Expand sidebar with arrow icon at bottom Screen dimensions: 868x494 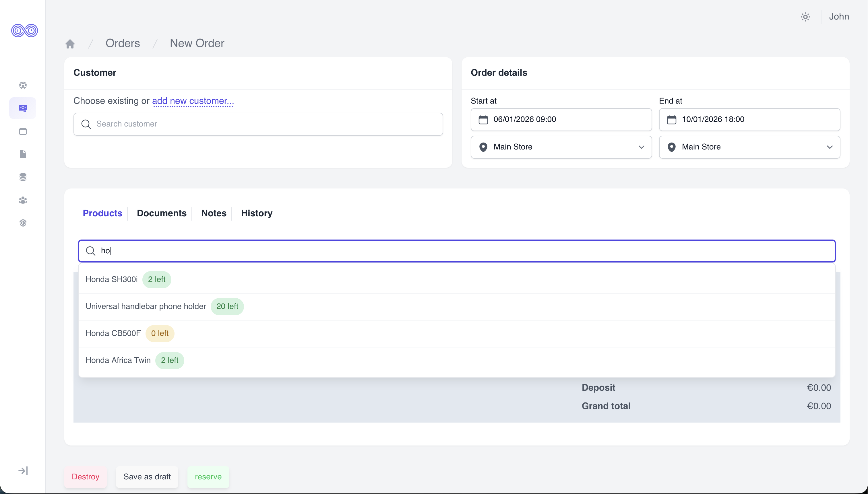(23, 470)
